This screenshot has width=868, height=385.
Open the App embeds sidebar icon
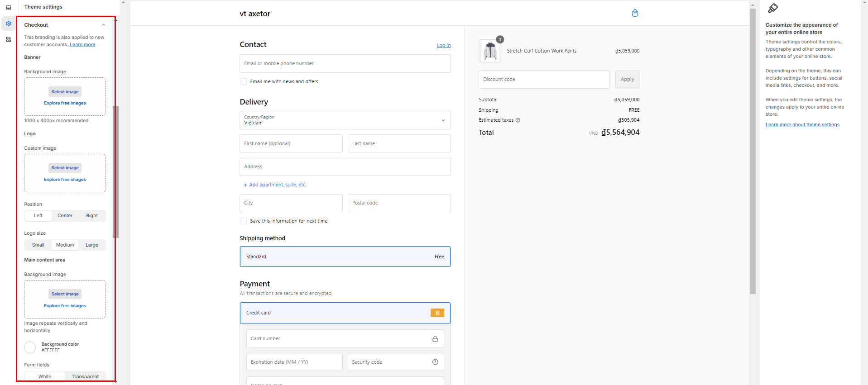pyautogui.click(x=9, y=39)
